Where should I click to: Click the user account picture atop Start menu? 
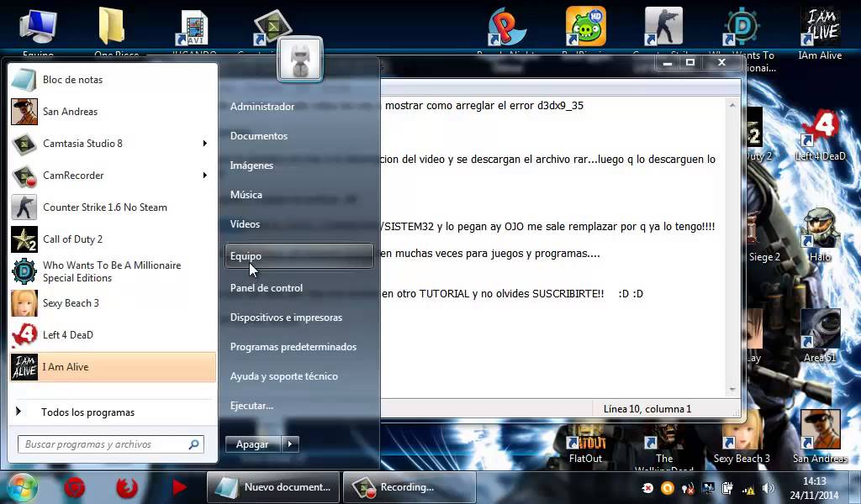click(300, 60)
